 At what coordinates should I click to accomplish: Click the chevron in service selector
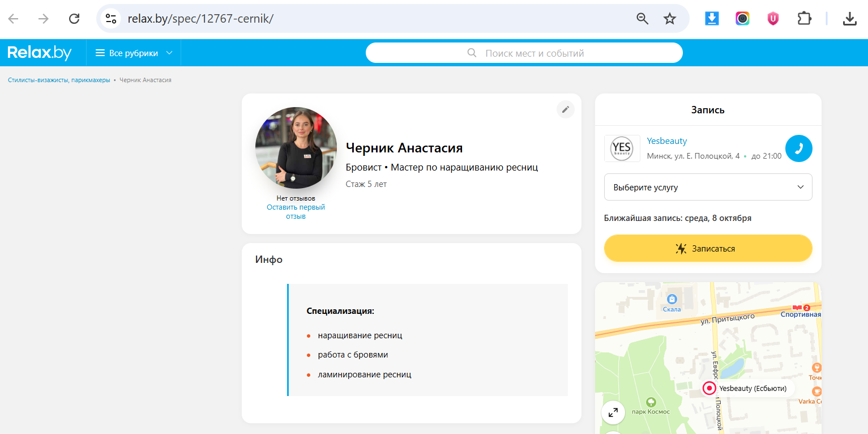(x=801, y=187)
